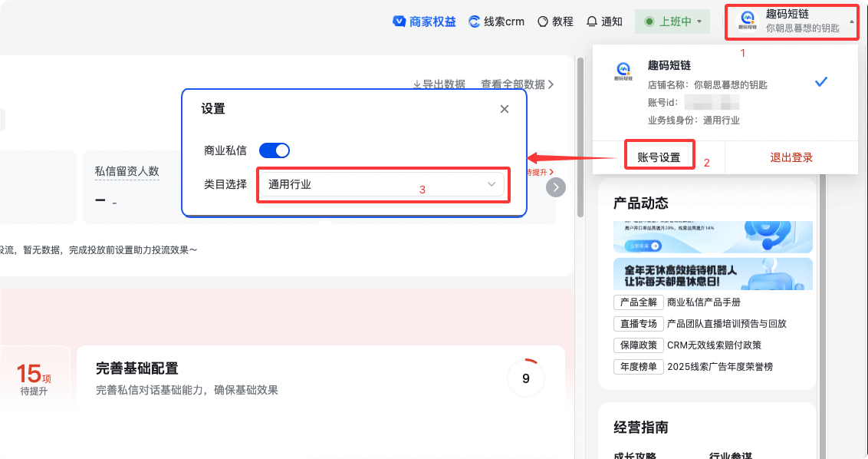Viewport: 868px width, 459px height.
Task: Open the 通知 notifications bell icon
Action: pos(590,21)
